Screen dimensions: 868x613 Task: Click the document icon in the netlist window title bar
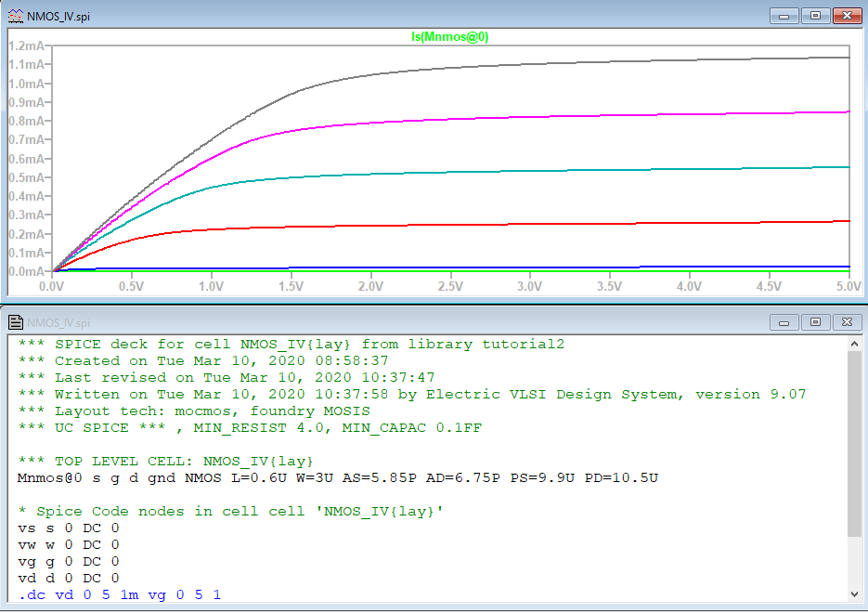[x=16, y=322]
